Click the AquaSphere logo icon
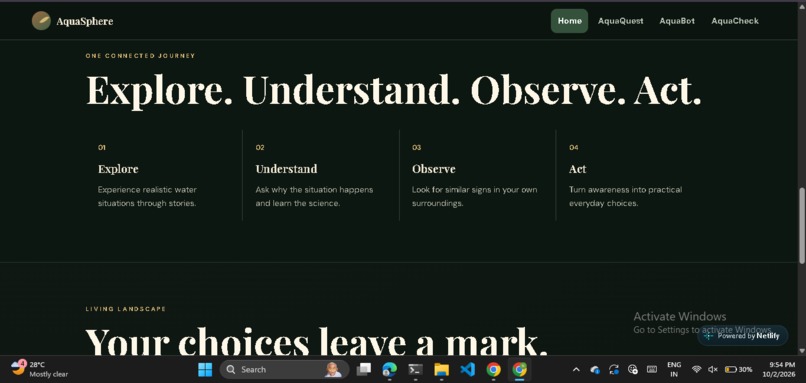Viewport: 806px width, 383px height. pos(41,21)
